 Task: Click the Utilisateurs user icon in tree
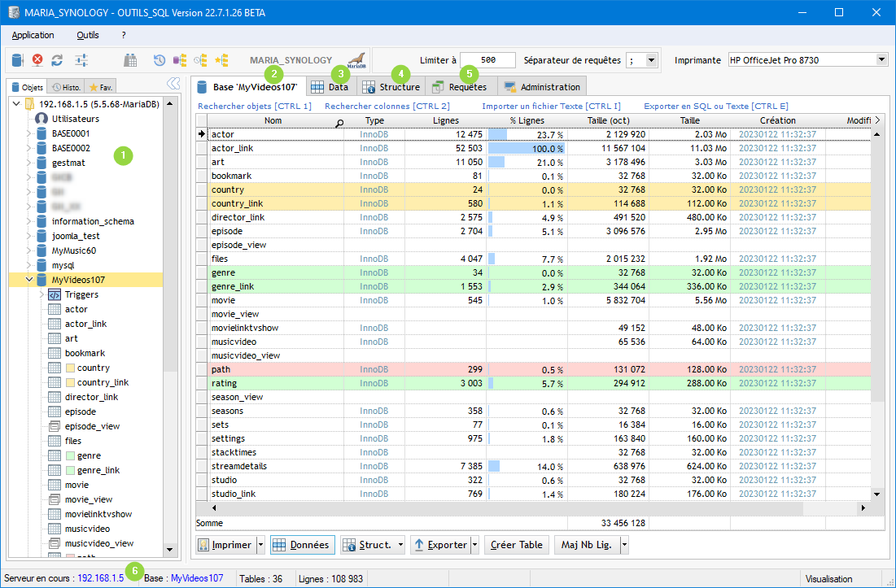coord(42,119)
